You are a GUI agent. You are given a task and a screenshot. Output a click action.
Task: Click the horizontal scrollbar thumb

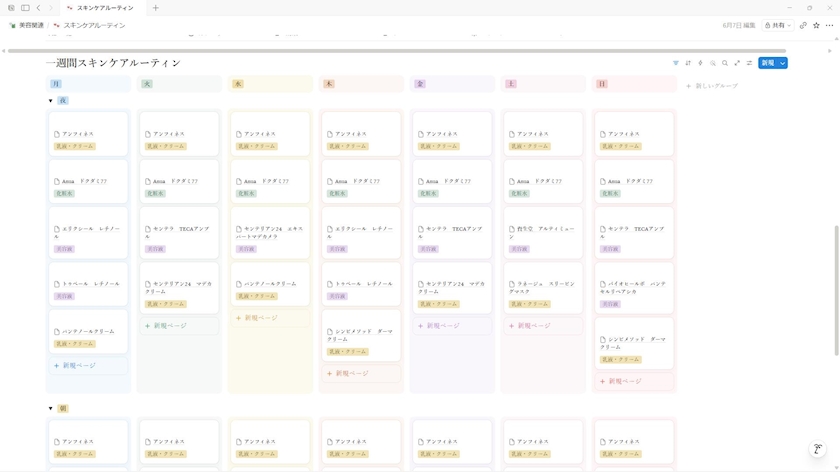coord(396,51)
